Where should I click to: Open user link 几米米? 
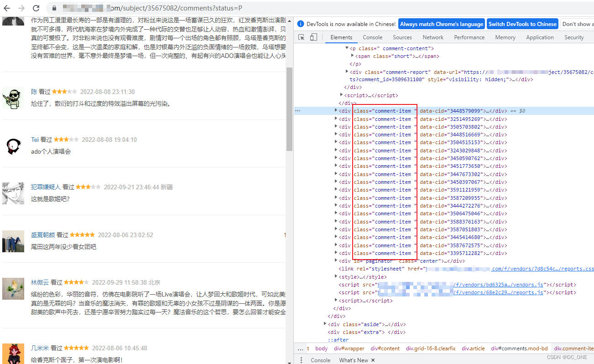pyautogui.click(x=40, y=348)
